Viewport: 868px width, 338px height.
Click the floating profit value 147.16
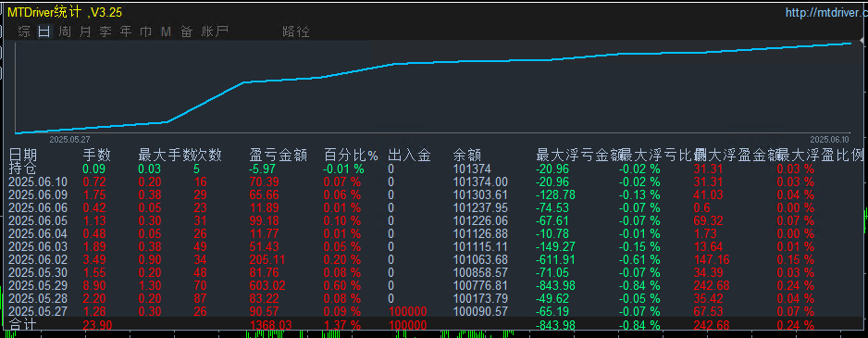712,259
